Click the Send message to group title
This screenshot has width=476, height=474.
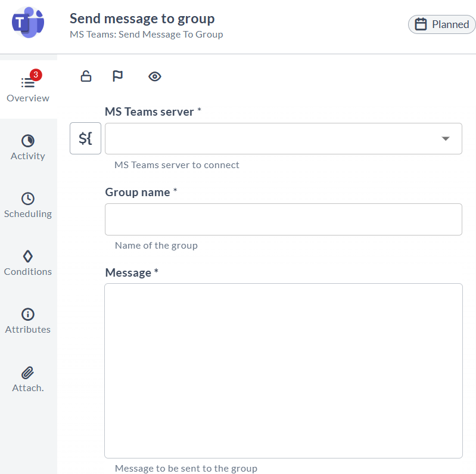point(142,19)
